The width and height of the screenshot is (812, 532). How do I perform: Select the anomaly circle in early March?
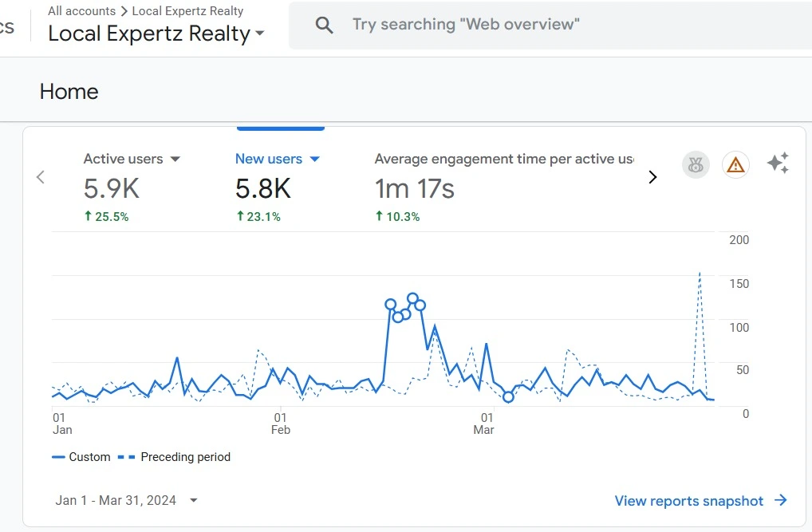[x=508, y=397]
